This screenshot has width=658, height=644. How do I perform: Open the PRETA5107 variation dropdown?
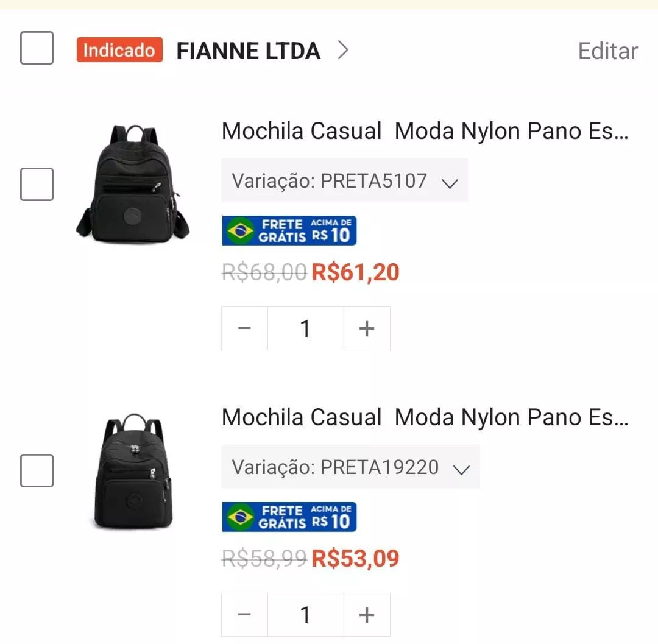[x=344, y=181]
